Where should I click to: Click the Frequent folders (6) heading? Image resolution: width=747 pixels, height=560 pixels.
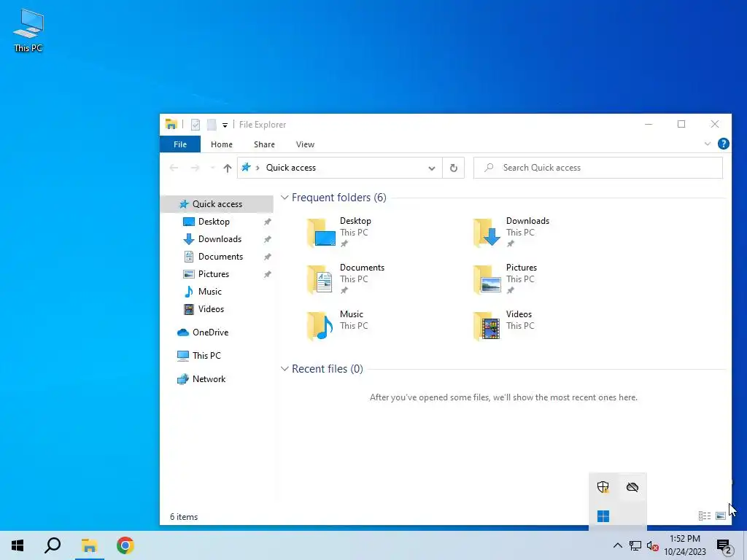(x=339, y=197)
